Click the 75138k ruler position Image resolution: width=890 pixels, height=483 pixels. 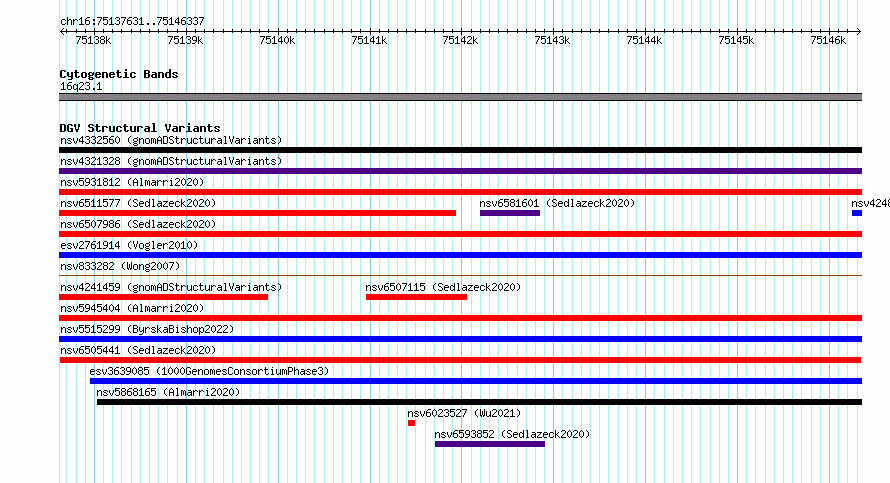(93, 40)
